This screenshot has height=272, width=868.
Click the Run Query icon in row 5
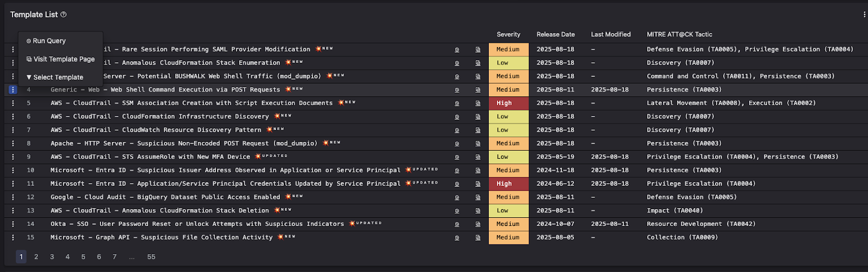point(457,103)
